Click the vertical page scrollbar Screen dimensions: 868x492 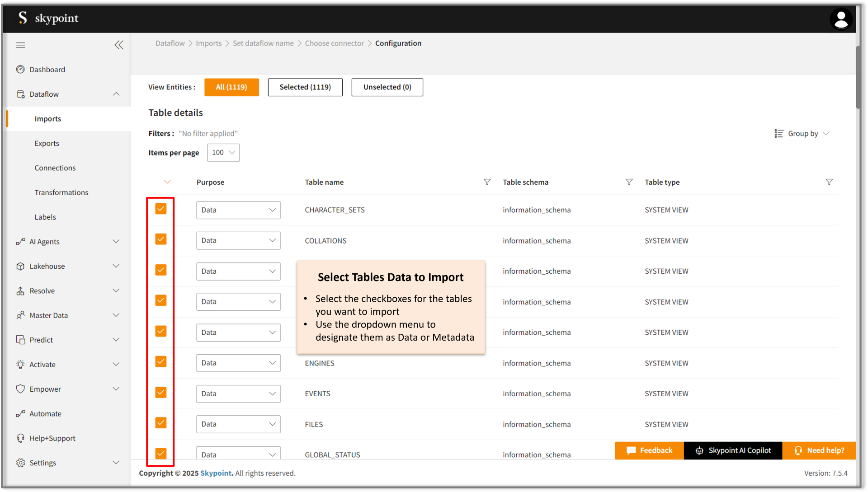click(x=858, y=77)
